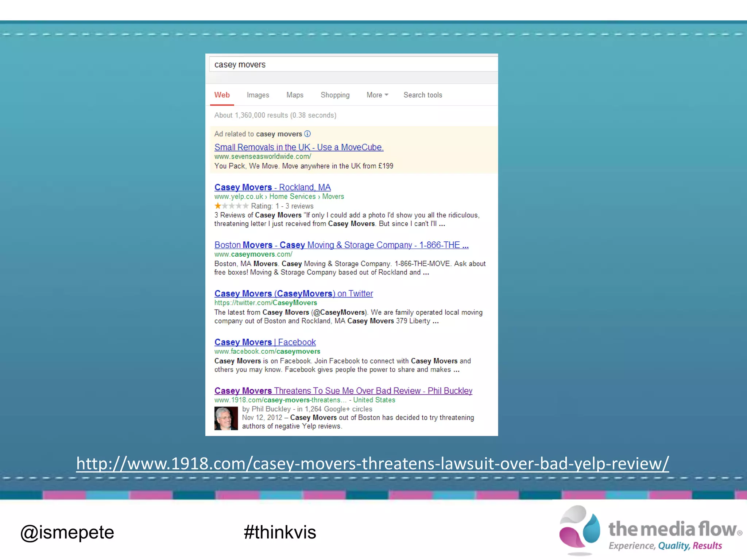Click 'Experience, Quality, Results' tagline
This screenshot has height=560, width=747.
(x=665, y=546)
